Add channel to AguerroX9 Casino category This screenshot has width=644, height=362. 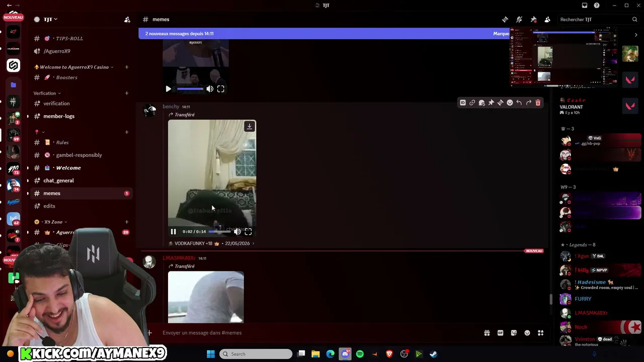point(127,67)
